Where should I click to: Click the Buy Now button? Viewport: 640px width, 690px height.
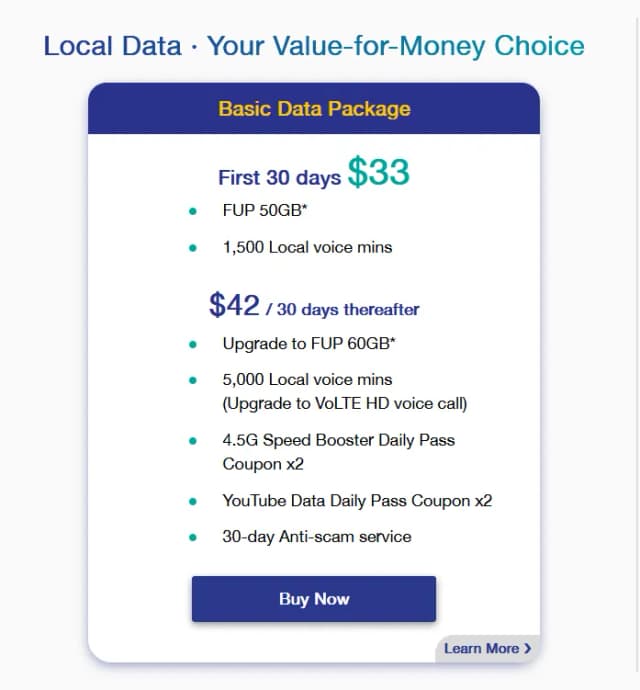tap(314, 598)
